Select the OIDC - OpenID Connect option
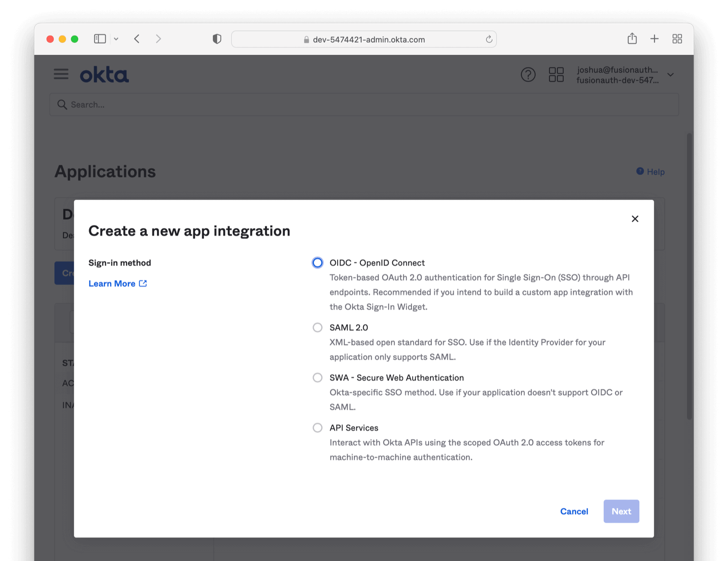 coord(318,263)
